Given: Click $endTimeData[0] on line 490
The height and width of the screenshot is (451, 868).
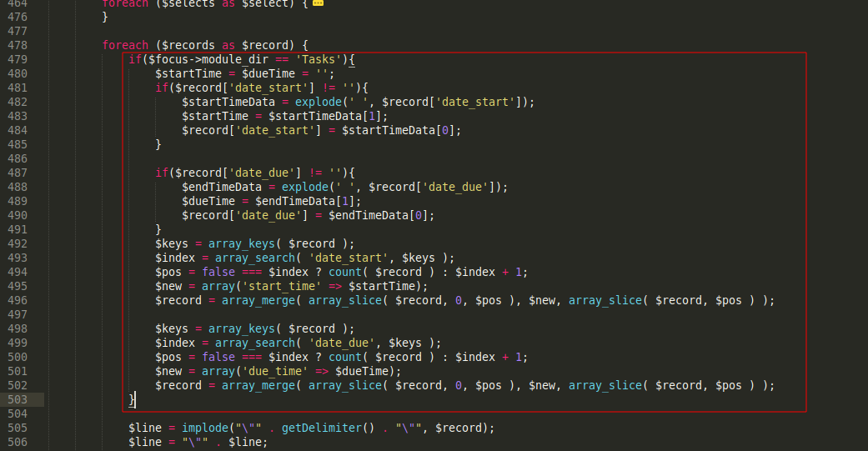Looking at the screenshot, I should [x=378, y=216].
